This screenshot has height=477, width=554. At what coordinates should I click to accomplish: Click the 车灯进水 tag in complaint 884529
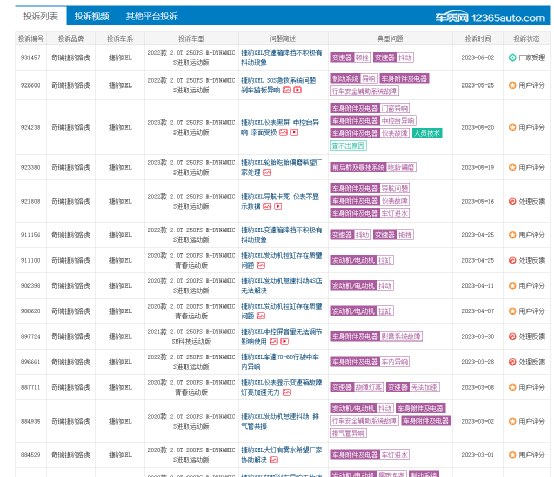point(395,455)
